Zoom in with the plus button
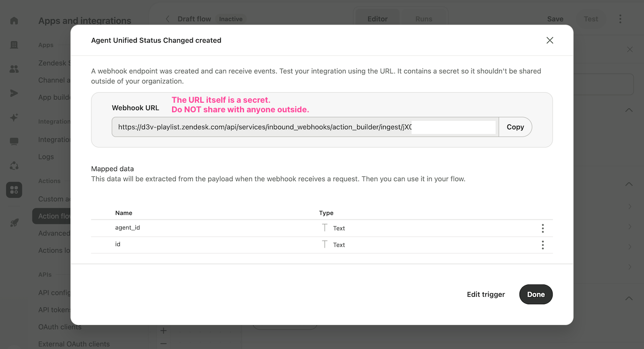644x349 pixels. click(164, 331)
